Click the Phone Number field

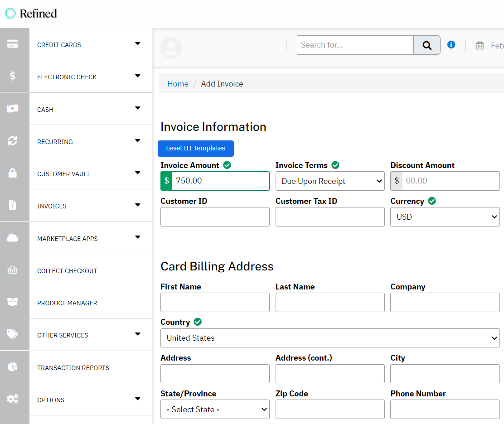click(445, 409)
